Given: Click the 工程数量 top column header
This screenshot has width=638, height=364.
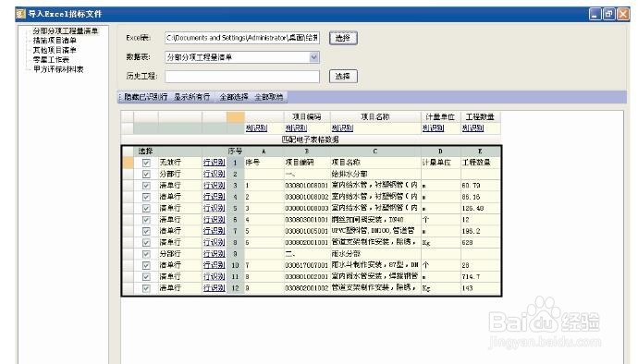Looking at the screenshot, I should (480, 117).
